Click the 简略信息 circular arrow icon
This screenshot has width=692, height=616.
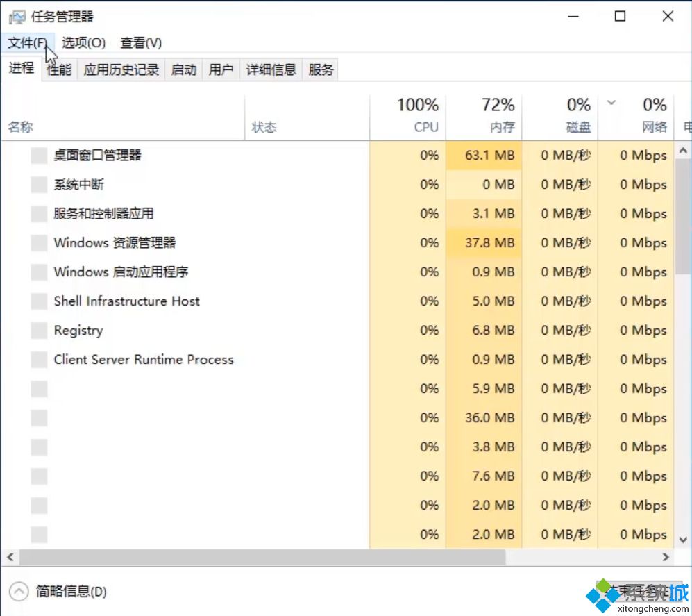pos(19,591)
